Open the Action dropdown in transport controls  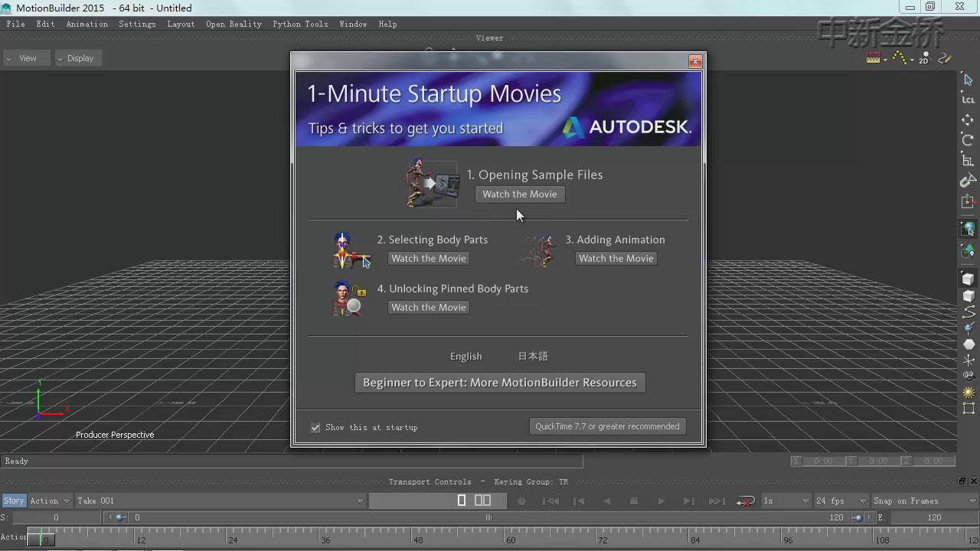tap(50, 500)
